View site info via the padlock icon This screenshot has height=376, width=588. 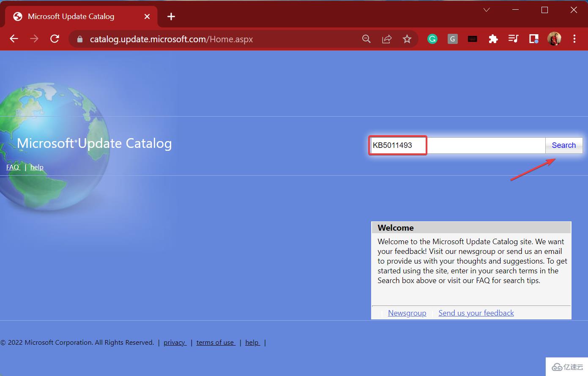coord(80,39)
